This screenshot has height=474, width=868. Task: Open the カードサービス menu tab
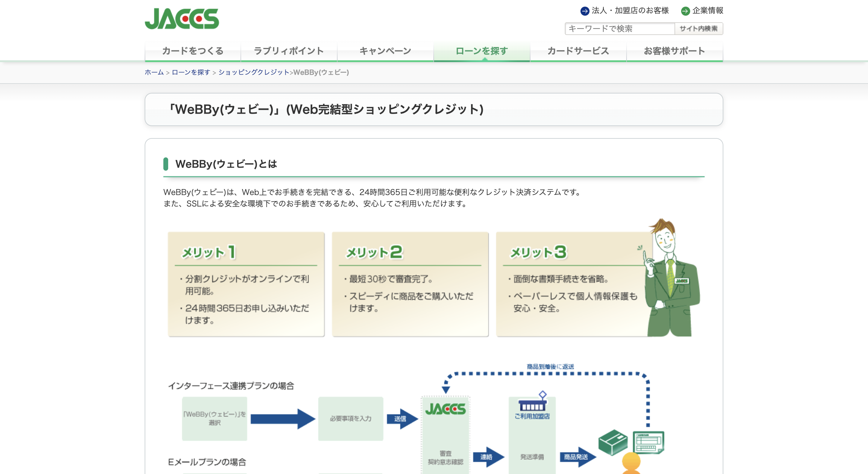click(x=578, y=51)
